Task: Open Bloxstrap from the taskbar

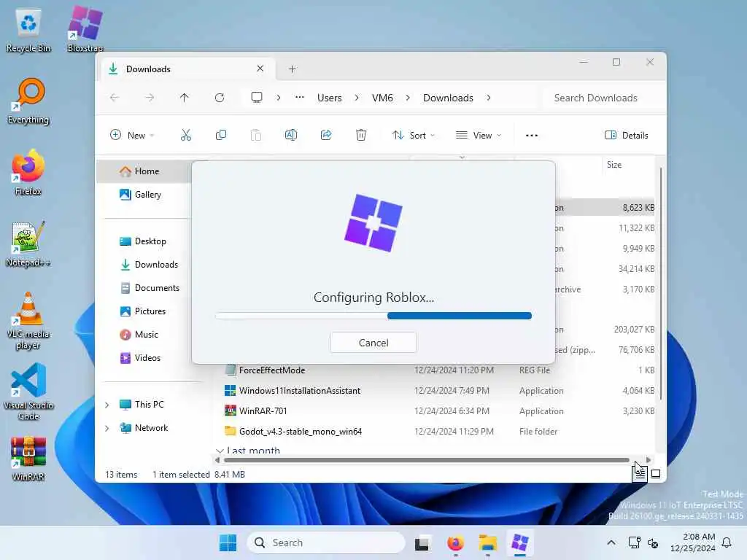Action: coord(519,542)
